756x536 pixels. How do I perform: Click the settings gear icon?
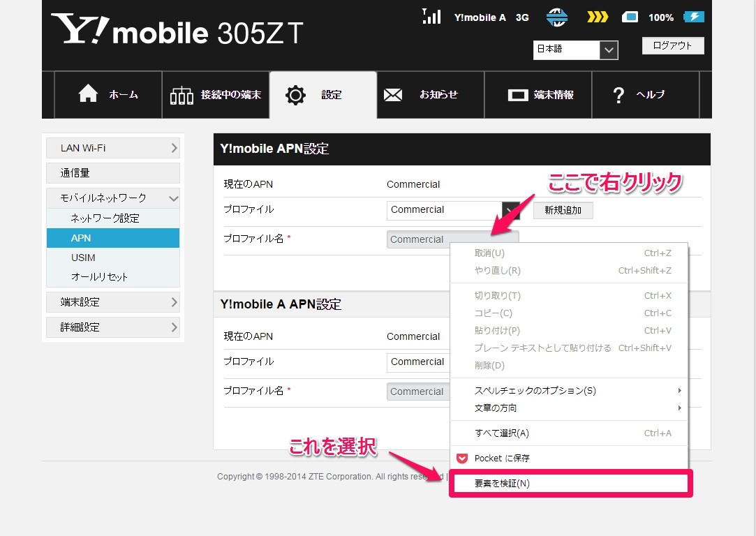coord(295,95)
